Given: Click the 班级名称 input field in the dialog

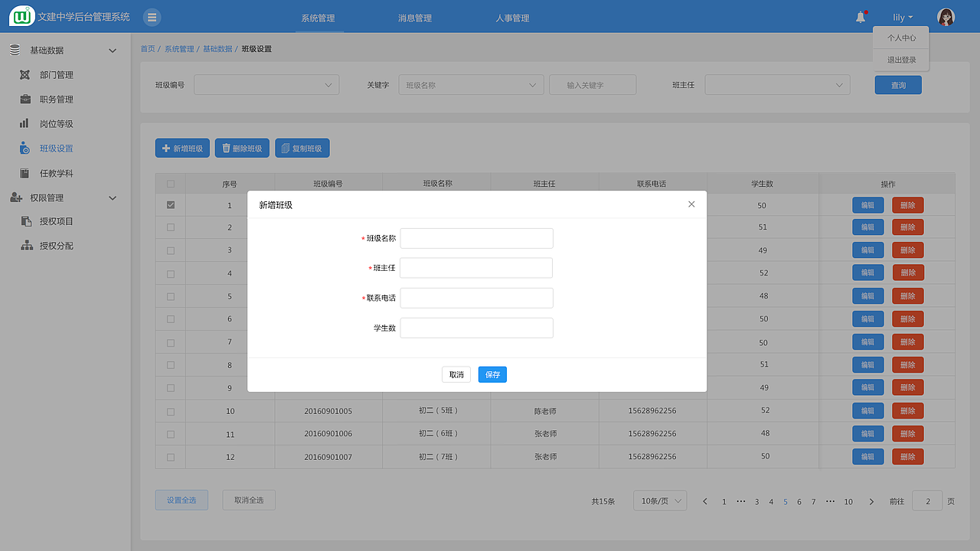Looking at the screenshot, I should pyautogui.click(x=476, y=238).
